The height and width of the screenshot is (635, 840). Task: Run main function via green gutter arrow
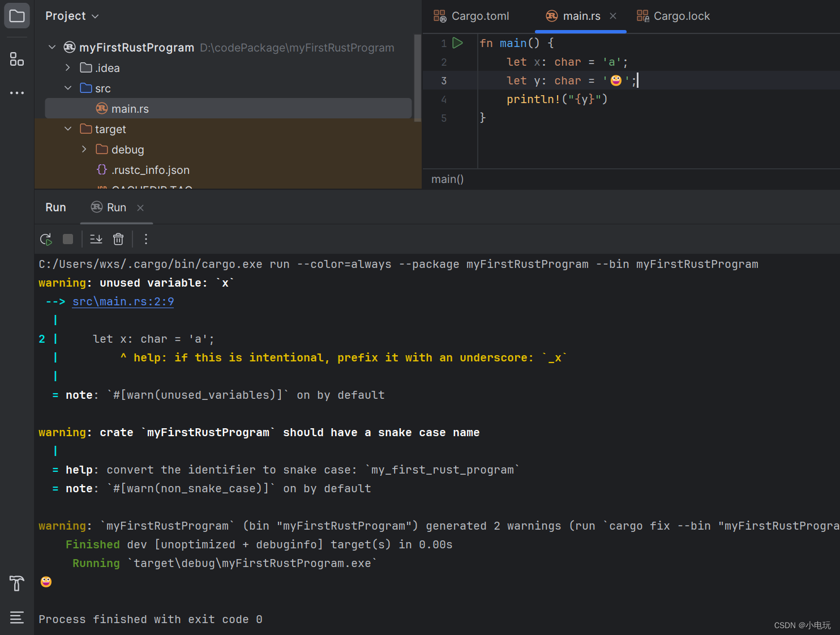tap(458, 43)
